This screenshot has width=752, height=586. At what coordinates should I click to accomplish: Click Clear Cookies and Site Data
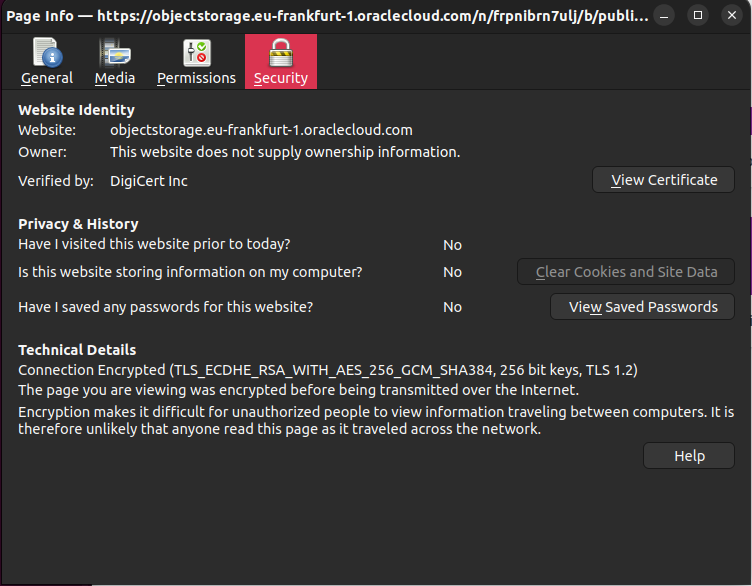[x=626, y=272]
